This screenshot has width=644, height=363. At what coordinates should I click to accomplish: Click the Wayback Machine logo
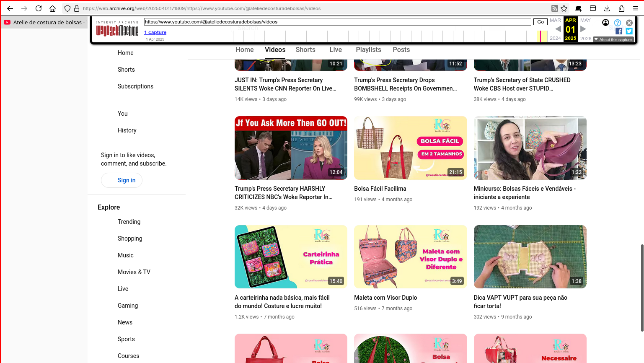coord(117,29)
